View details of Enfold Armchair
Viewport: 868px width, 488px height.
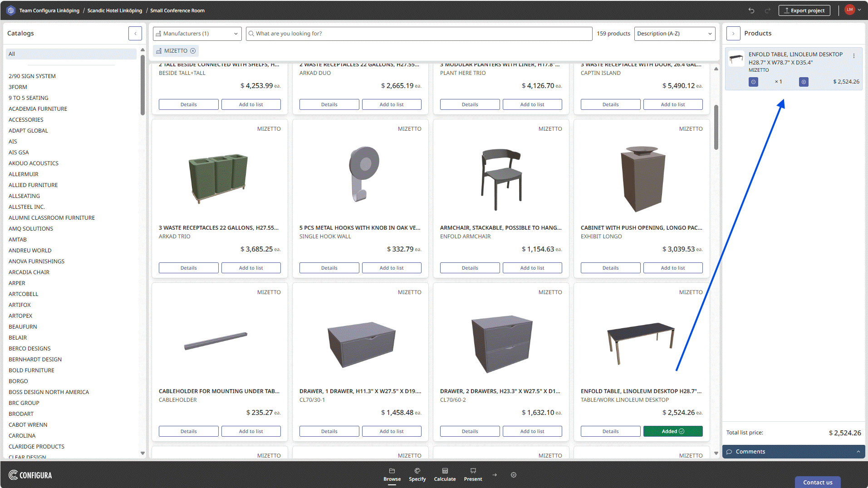pyautogui.click(x=470, y=268)
